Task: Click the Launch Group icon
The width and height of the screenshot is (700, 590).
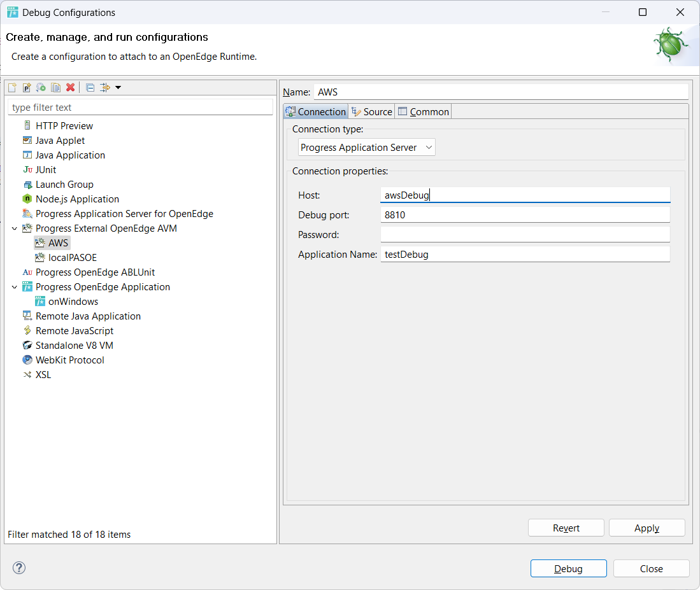Action: point(27,184)
